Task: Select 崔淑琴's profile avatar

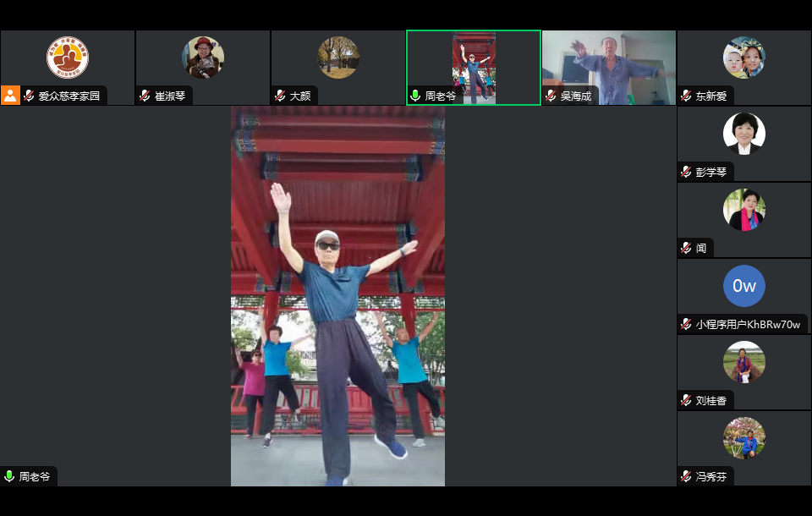Action: (x=203, y=58)
